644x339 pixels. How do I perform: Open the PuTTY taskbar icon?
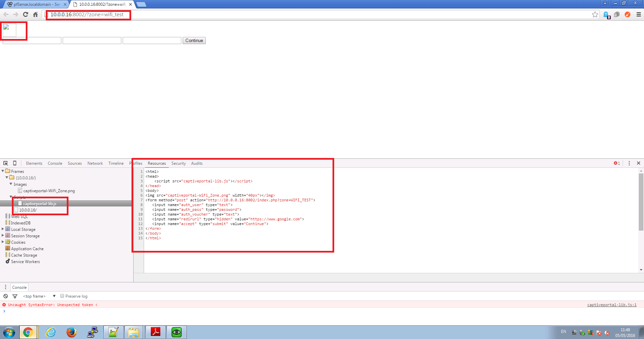pos(92,332)
